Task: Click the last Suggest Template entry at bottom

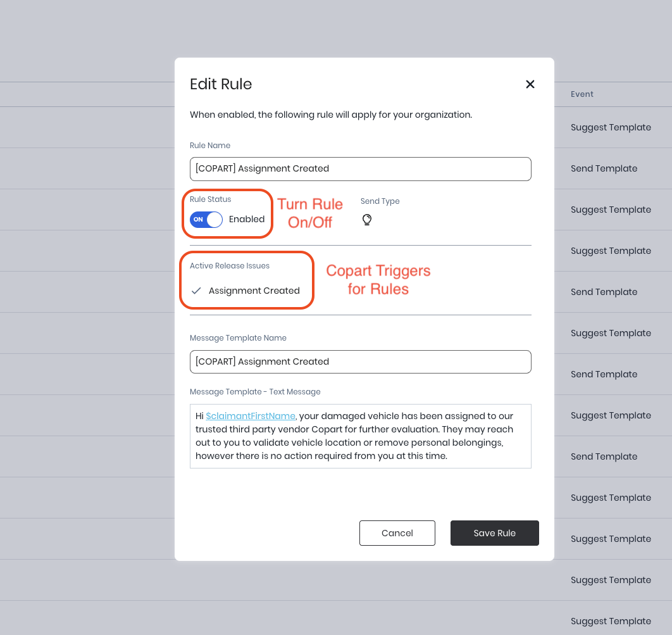Action: (611, 621)
